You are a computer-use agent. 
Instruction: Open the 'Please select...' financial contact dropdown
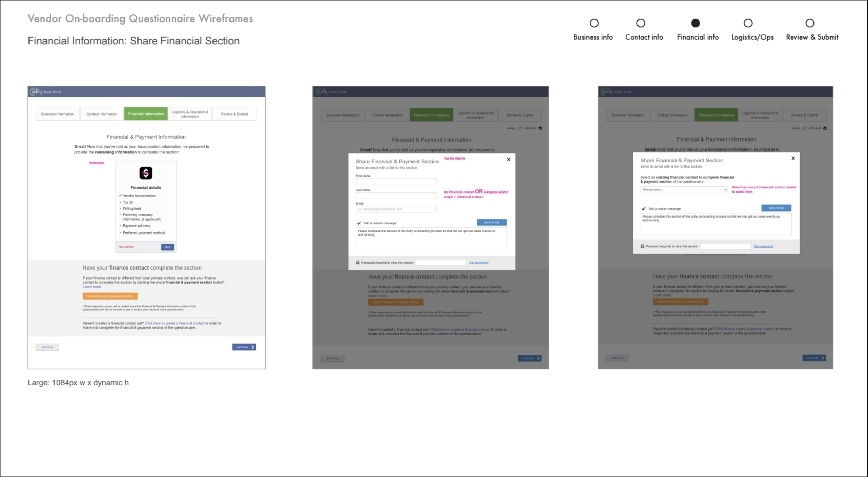683,190
